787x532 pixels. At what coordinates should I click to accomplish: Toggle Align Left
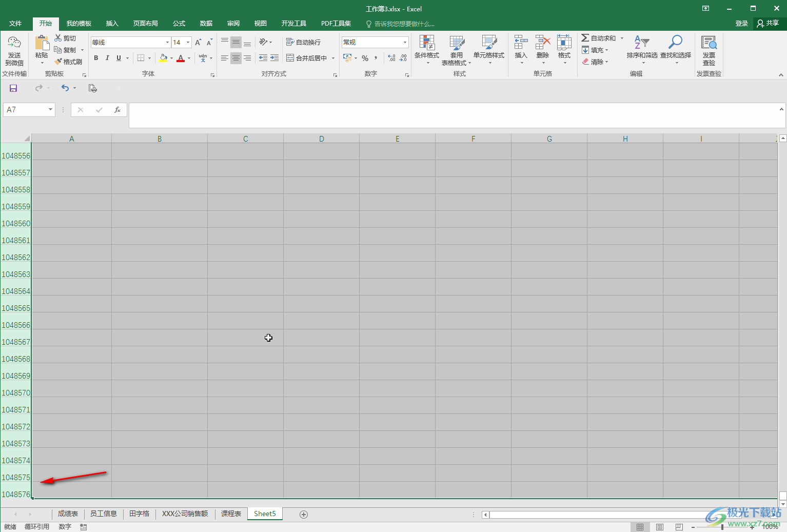coord(225,58)
